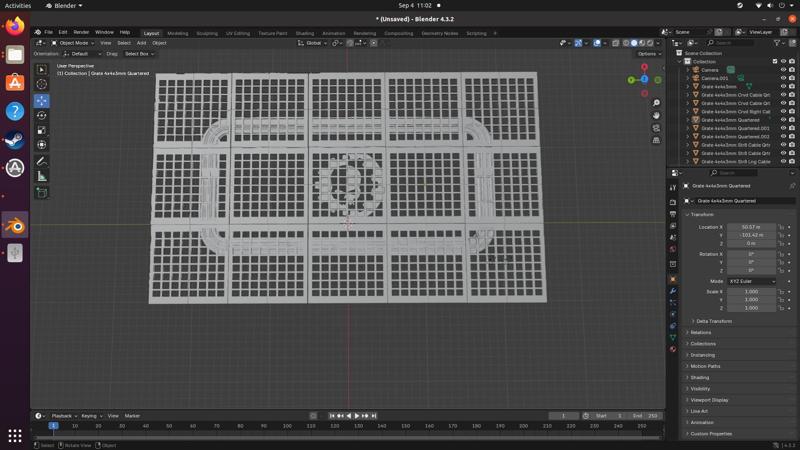The width and height of the screenshot is (800, 450).
Task: Toggle camera view using camera gizmo icon
Action: pos(656,128)
